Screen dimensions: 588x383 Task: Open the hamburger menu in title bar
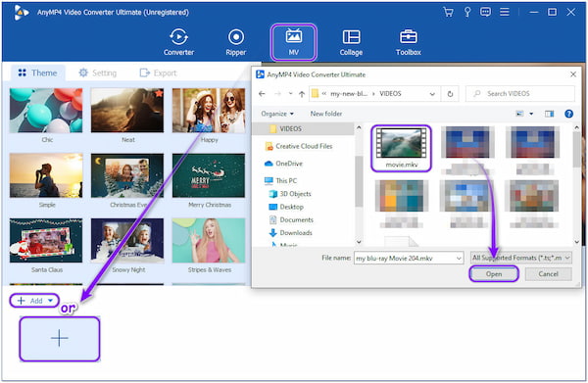pos(505,12)
